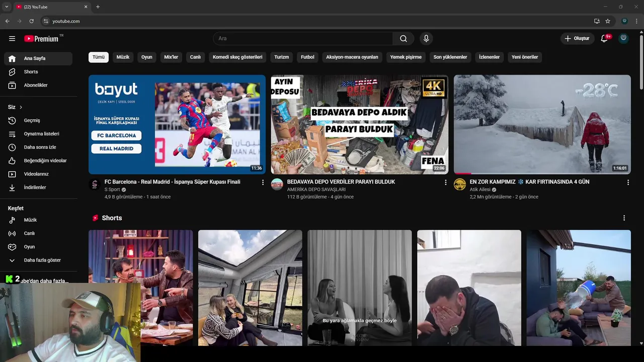
Task: Select the Oyun filter chip
Action: [x=147, y=57]
